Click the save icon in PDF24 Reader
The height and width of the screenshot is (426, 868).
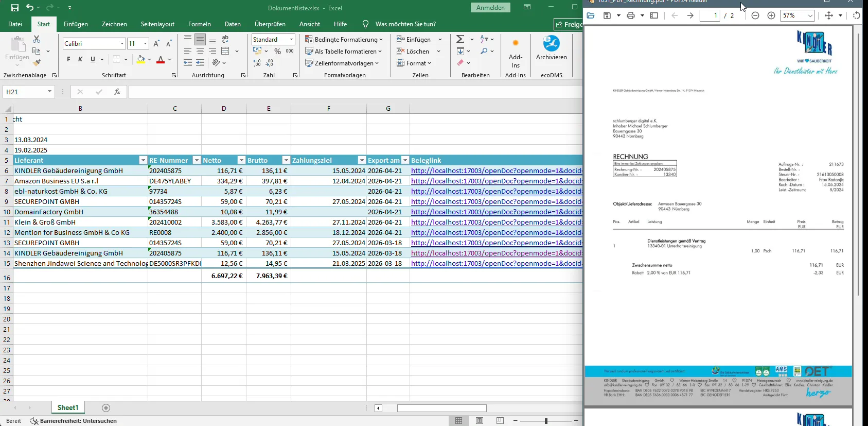[607, 15]
